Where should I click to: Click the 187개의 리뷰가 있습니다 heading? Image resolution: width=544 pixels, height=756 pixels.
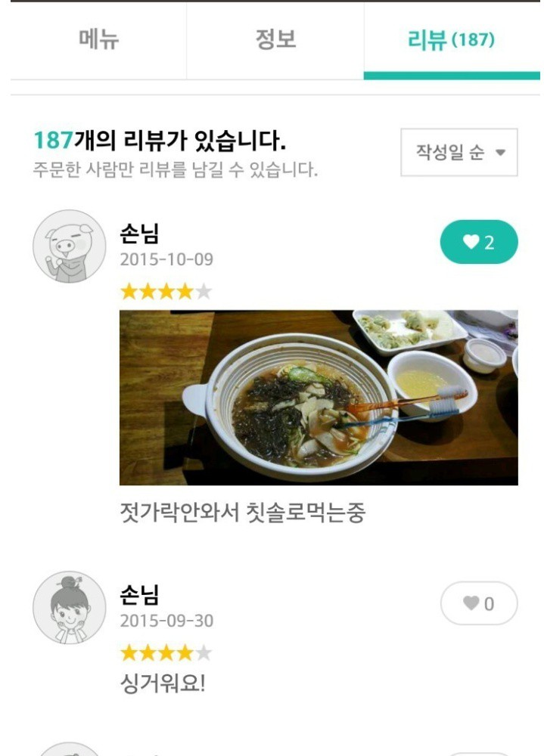[x=160, y=141]
